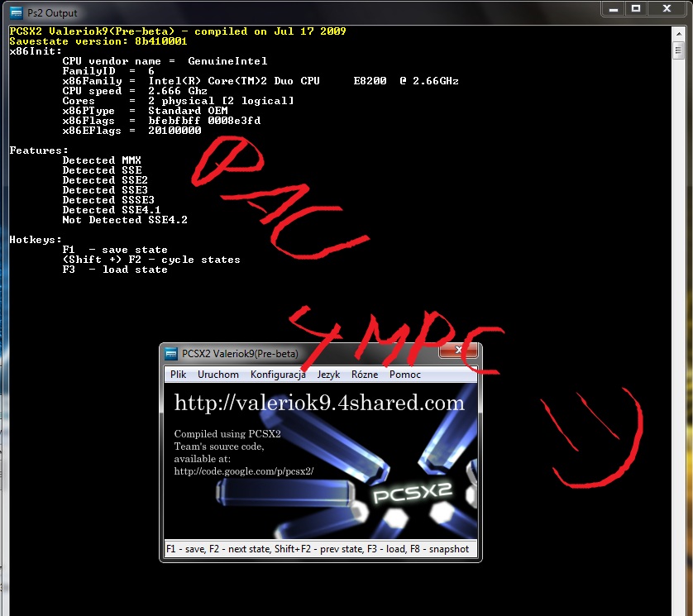Click the 'Detected SSSE3' line
693x616 pixels.
tap(108, 200)
